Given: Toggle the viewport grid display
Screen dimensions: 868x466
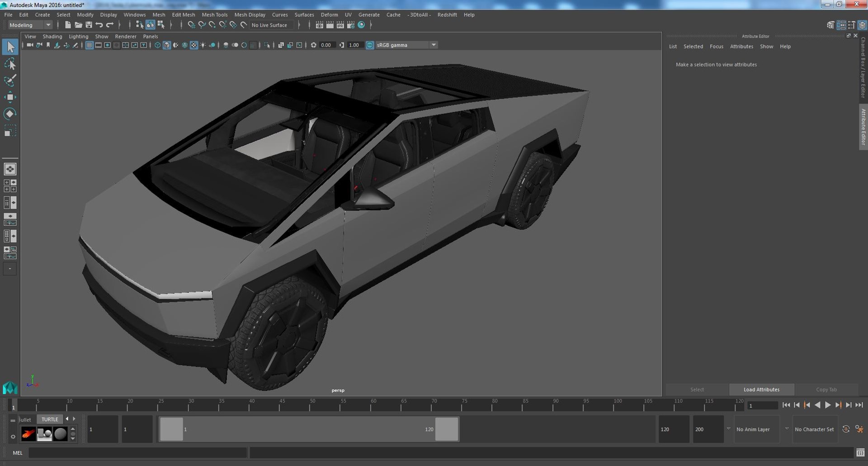Looking at the screenshot, I should pyautogui.click(x=89, y=45).
